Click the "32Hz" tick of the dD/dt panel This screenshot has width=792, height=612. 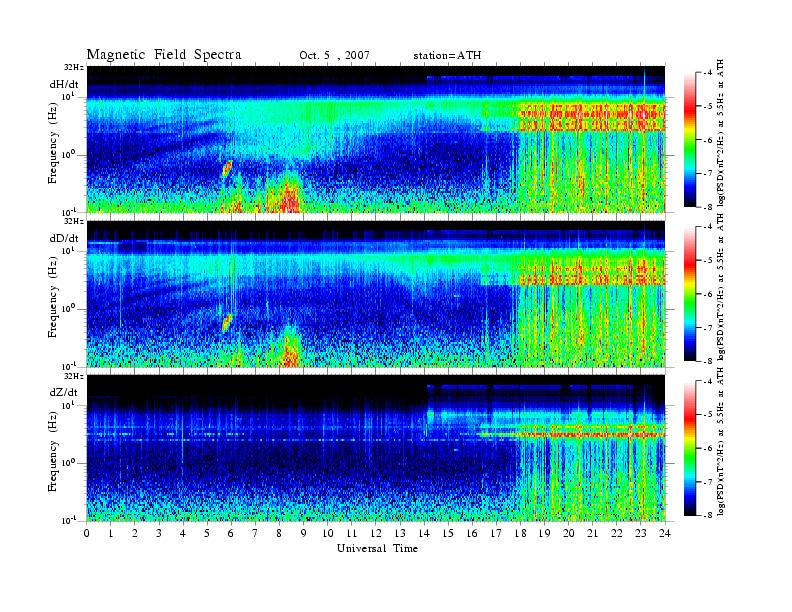tap(74, 221)
